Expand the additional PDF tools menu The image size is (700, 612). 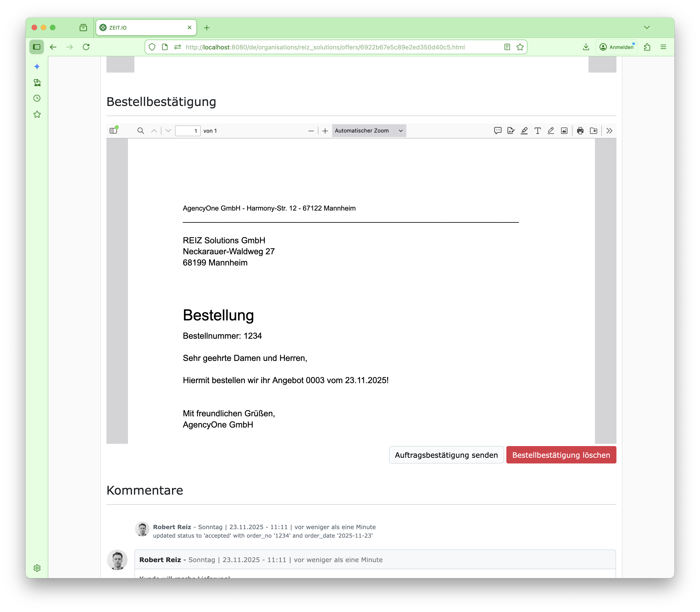tap(609, 130)
